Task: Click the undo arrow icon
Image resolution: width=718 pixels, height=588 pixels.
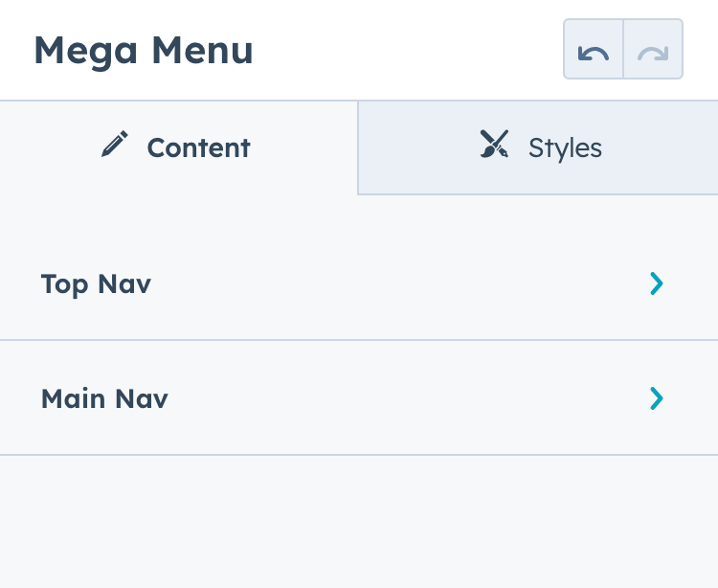Action: [x=594, y=49]
